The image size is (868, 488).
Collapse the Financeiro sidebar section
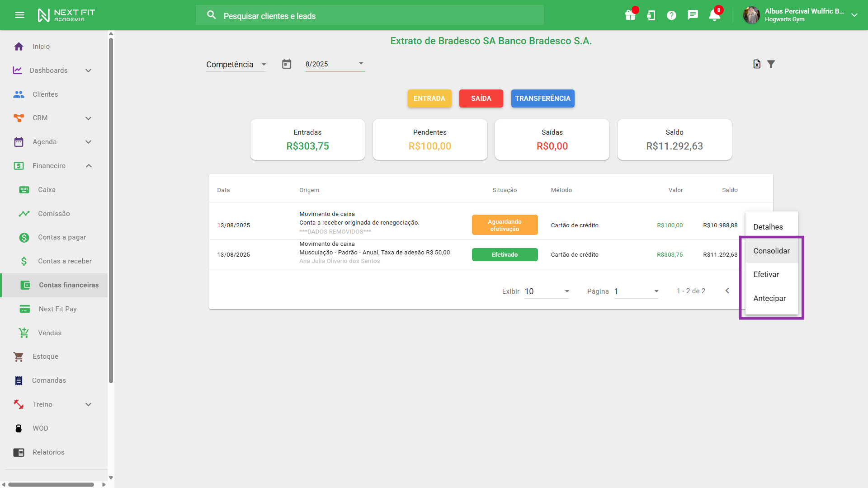tap(89, 166)
